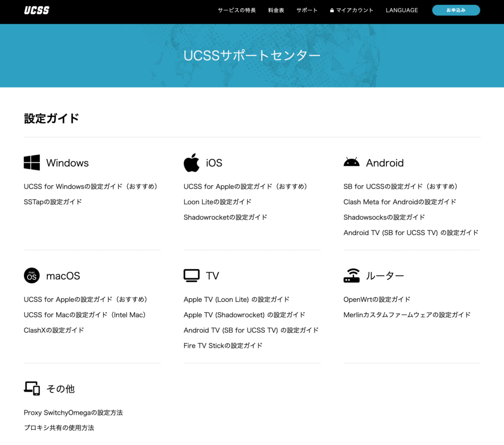Click the macOS section heading text
Viewport: 504px width, 445px height.
pos(63,276)
